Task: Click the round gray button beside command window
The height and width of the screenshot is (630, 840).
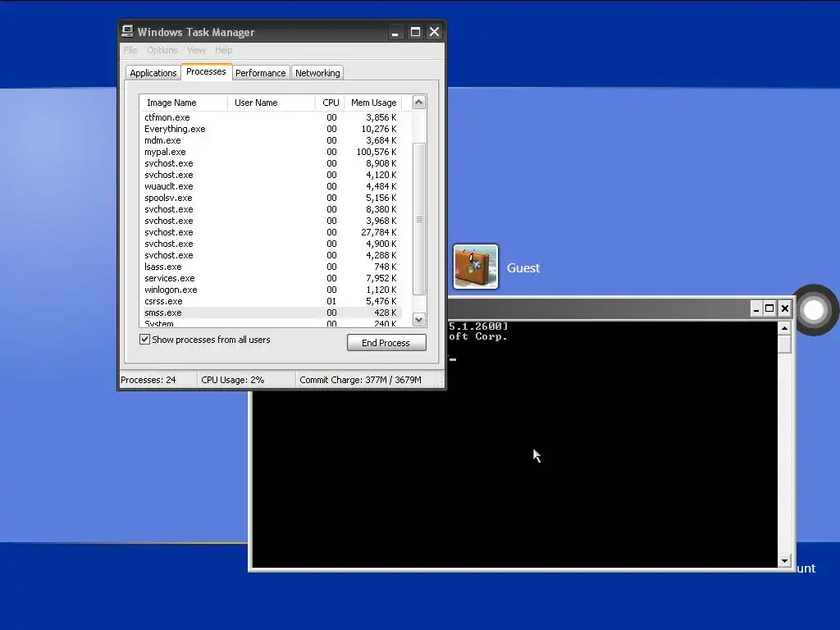Action: [x=814, y=310]
